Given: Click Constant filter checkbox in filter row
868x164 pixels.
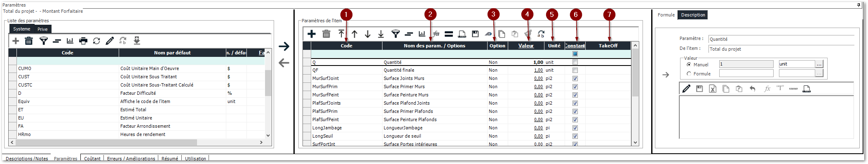Looking at the screenshot, I should (575, 54).
